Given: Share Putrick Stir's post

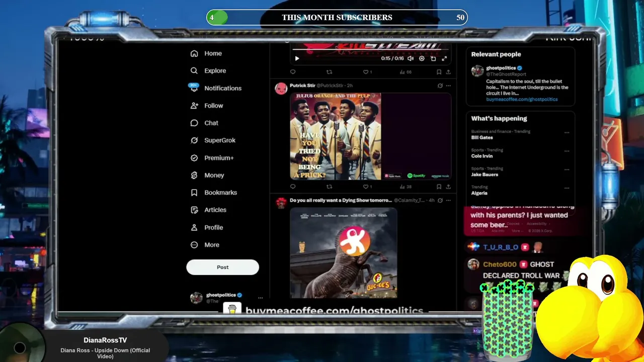Looking at the screenshot, I should click(x=448, y=187).
